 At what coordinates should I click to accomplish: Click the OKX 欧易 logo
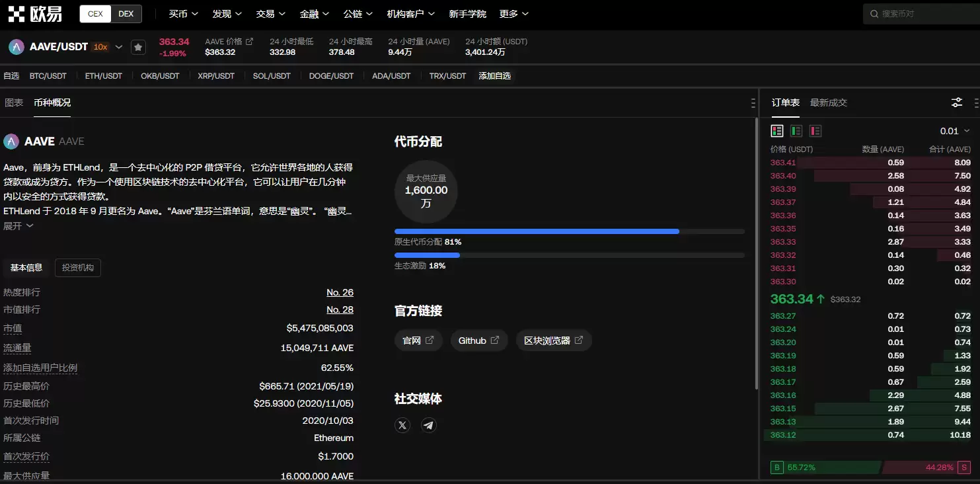point(36,13)
